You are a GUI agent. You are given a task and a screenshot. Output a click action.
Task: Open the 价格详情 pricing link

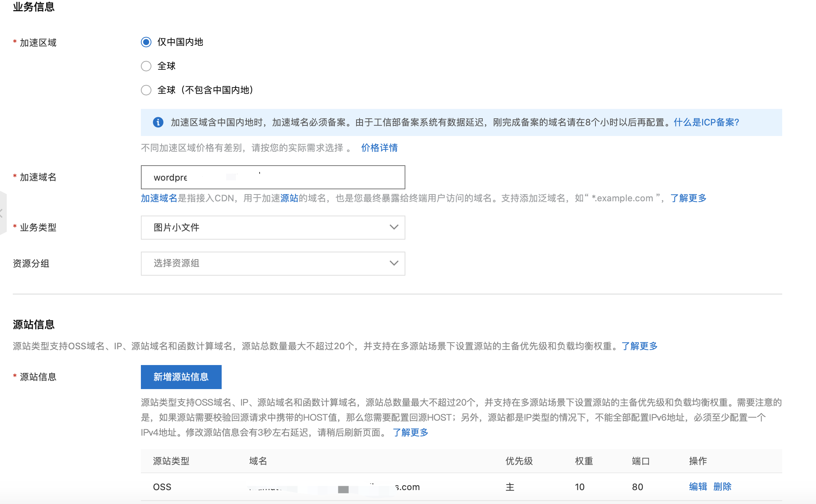[379, 148]
